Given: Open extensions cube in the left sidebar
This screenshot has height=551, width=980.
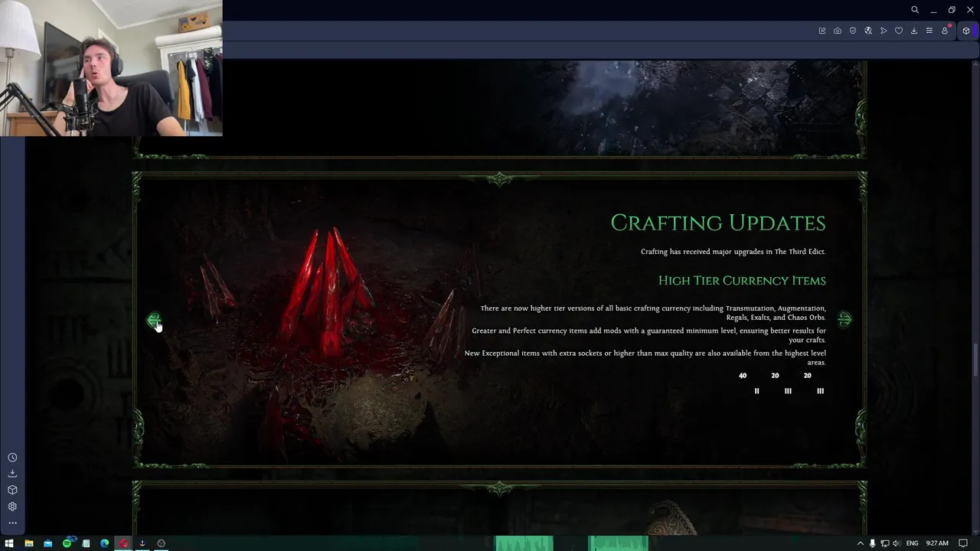Looking at the screenshot, I should [x=12, y=490].
